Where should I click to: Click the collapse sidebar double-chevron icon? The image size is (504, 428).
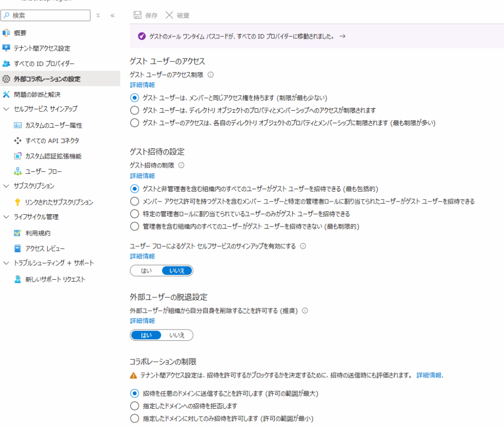tap(112, 15)
